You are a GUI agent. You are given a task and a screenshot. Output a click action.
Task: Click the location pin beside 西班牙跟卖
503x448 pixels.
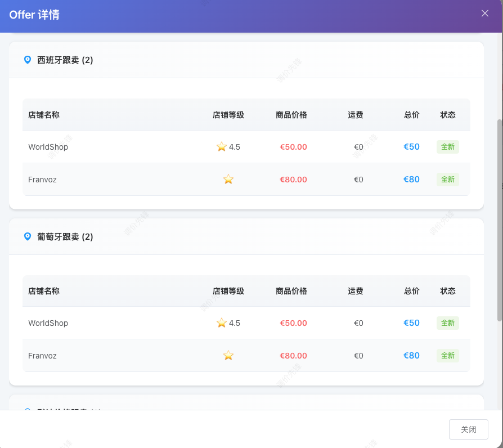[28, 60]
